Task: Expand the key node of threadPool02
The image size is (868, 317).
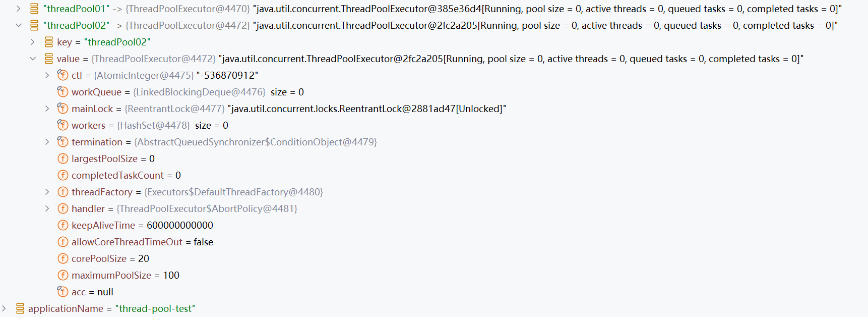Action: coord(33,42)
